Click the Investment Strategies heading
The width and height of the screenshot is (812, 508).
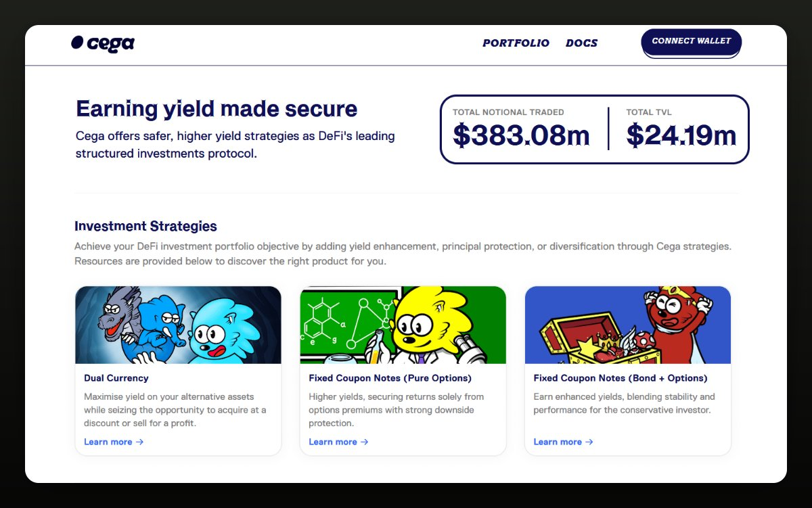pos(145,227)
